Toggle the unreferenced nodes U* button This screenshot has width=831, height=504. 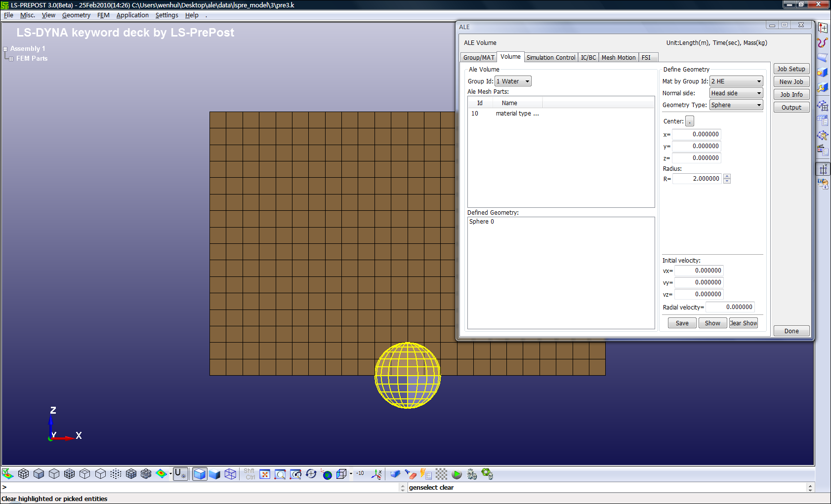point(180,474)
